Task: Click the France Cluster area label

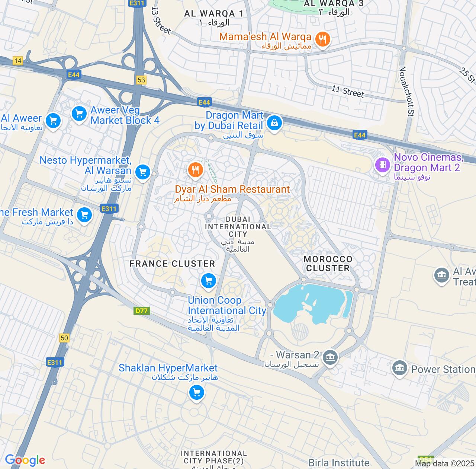Action: click(172, 264)
